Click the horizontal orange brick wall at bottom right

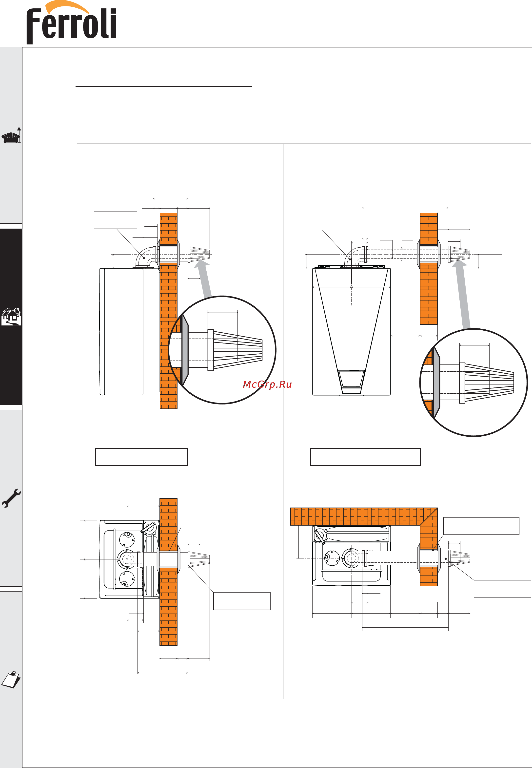(364, 517)
